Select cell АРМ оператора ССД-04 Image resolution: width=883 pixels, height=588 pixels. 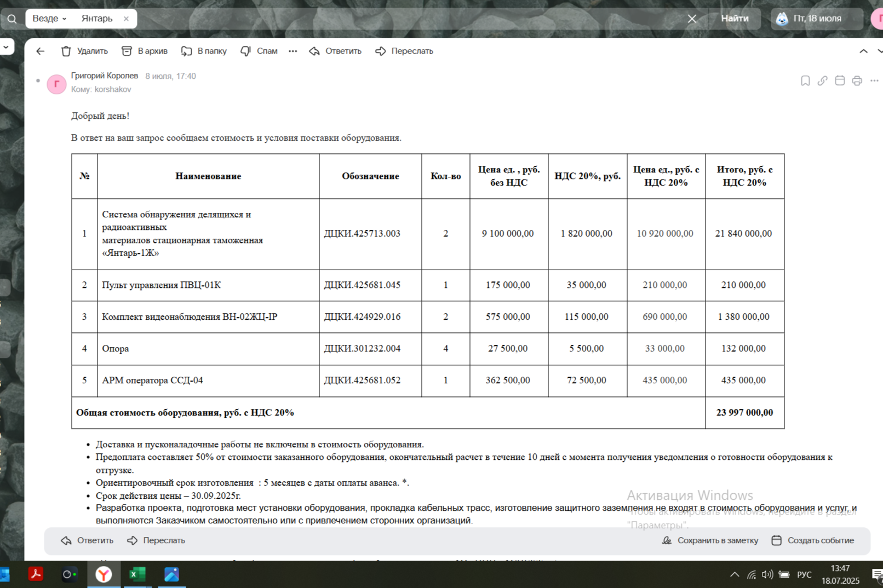[208, 381]
